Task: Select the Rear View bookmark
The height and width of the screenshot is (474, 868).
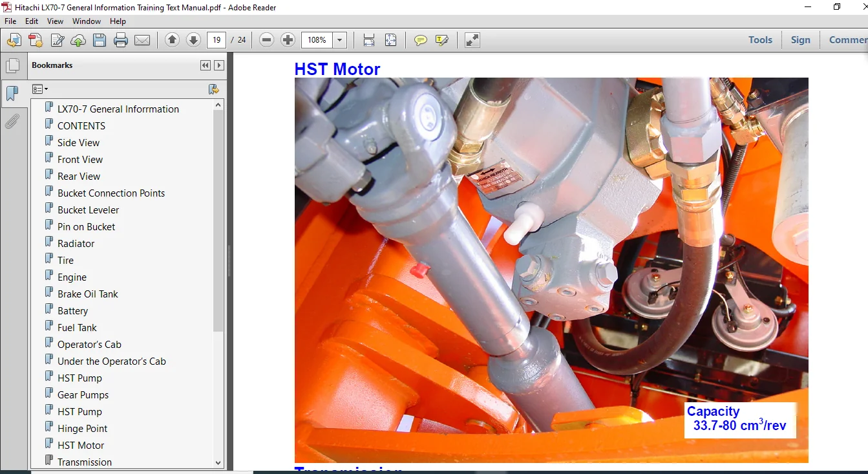Action: (x=79, y=176)
